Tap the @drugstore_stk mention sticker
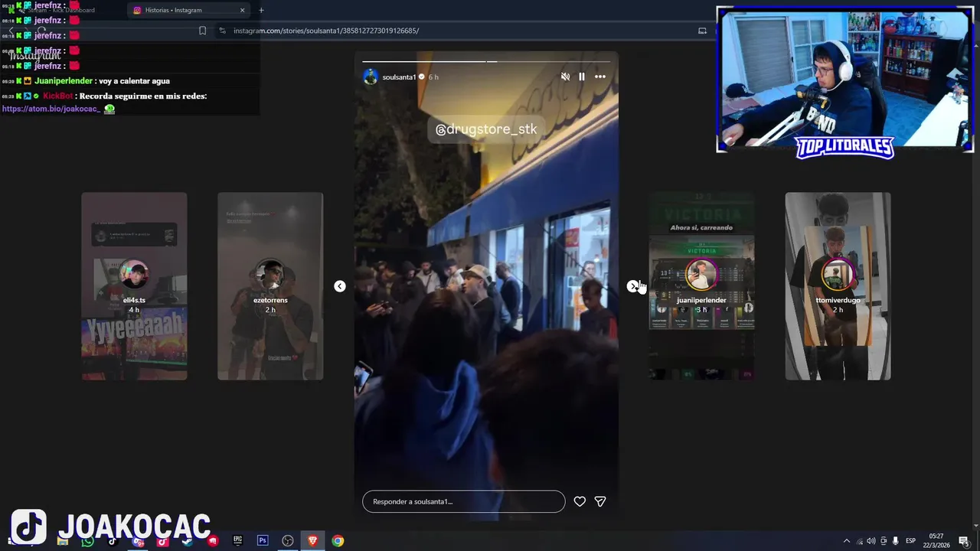980x551 pixels. click(486, 129)
